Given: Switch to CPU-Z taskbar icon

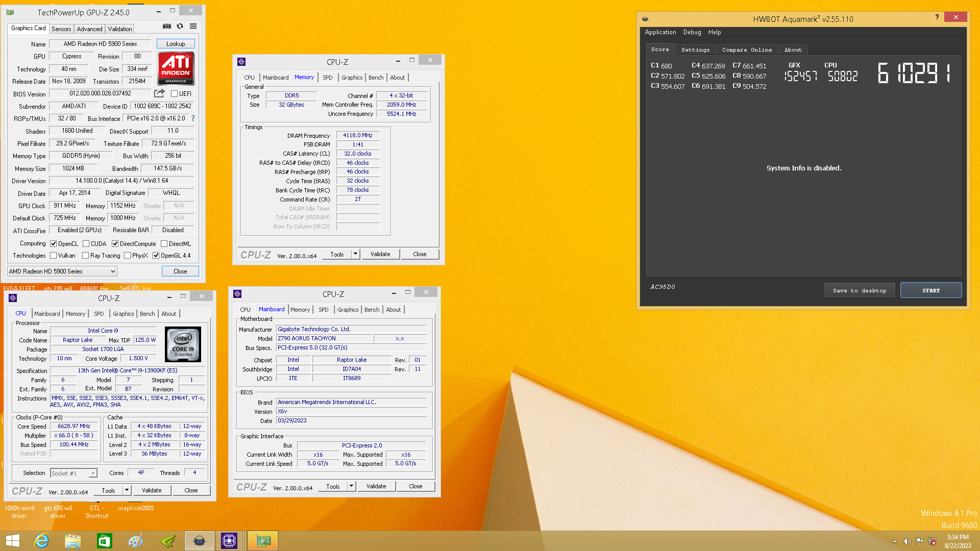Looking at the screenshot, I should coord(229,541).
